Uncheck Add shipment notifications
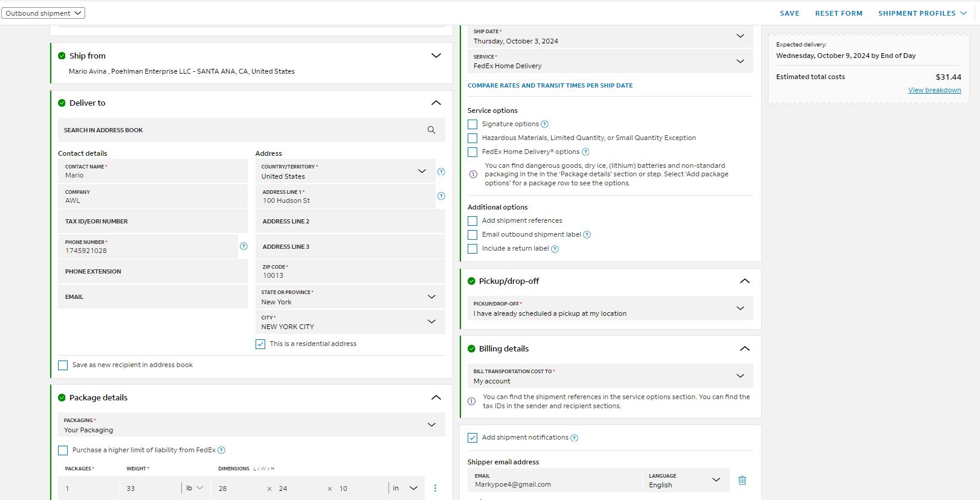Image resolution: width=980 pixels, height=500 pixels. tap(472, 438)
